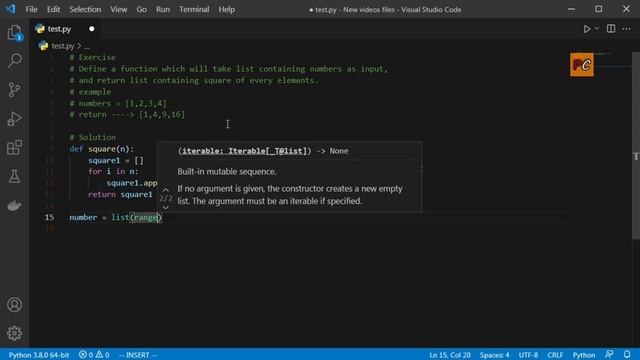The width and height of the screenshot is (640, 360).
Task: Go to line via Ln 15, Col 20
Action: [x=450, y=355]
